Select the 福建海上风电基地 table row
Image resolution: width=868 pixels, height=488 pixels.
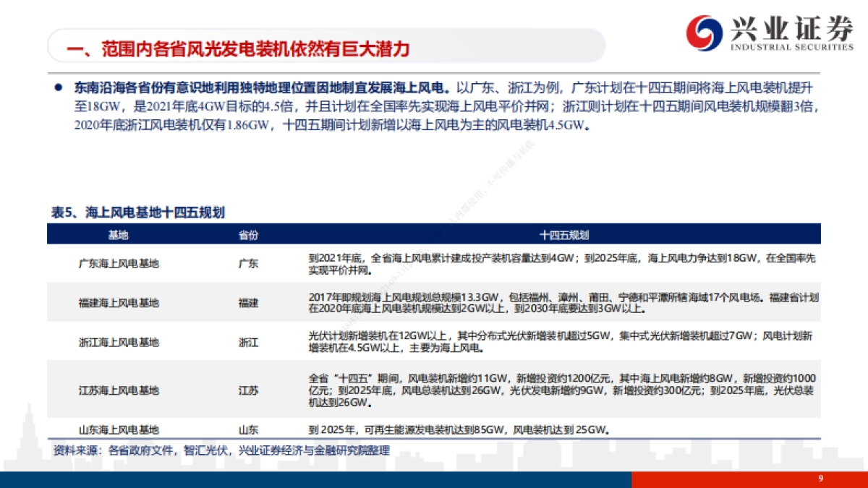click(434, 303)
